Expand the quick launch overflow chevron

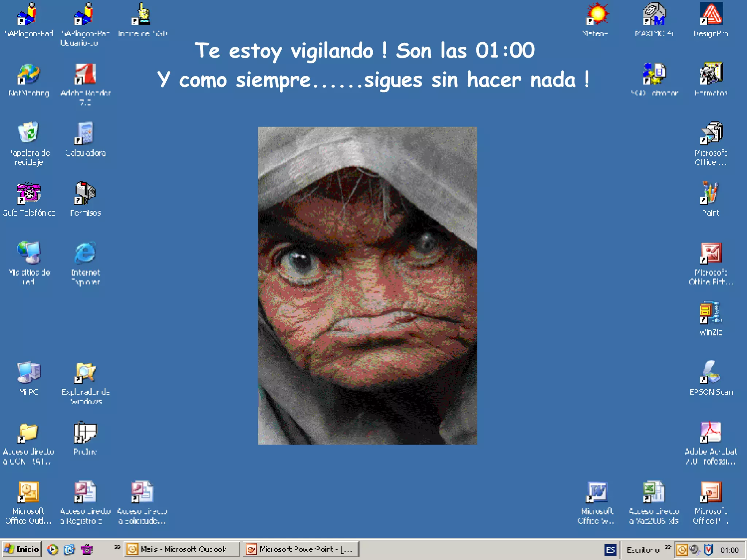click(117, 547)
